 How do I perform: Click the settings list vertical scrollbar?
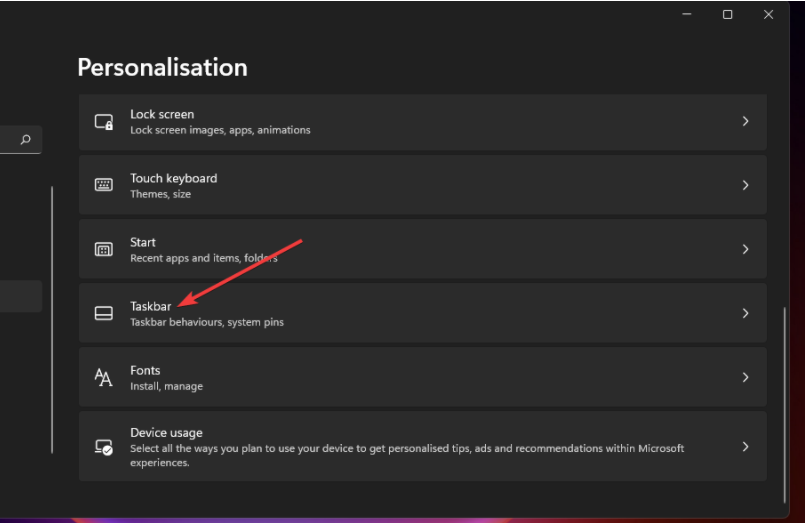pyautogui.click(x=784, y=405)
